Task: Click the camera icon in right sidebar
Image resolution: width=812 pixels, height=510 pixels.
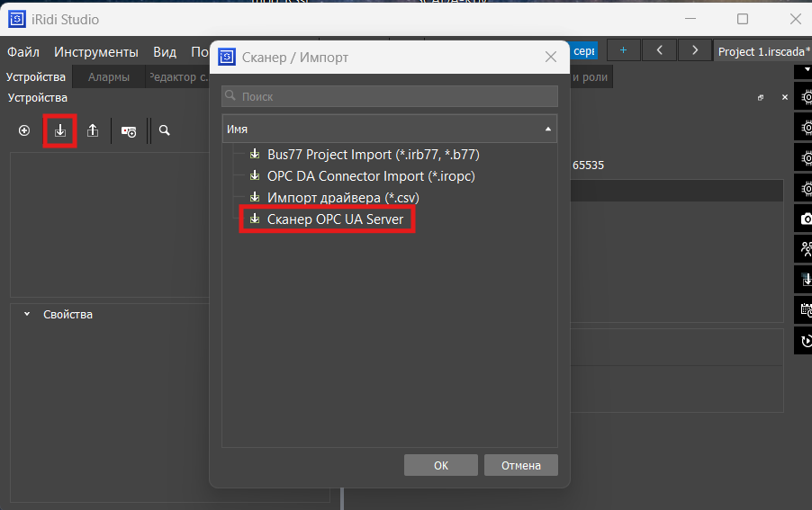Action: pos(806,219)
